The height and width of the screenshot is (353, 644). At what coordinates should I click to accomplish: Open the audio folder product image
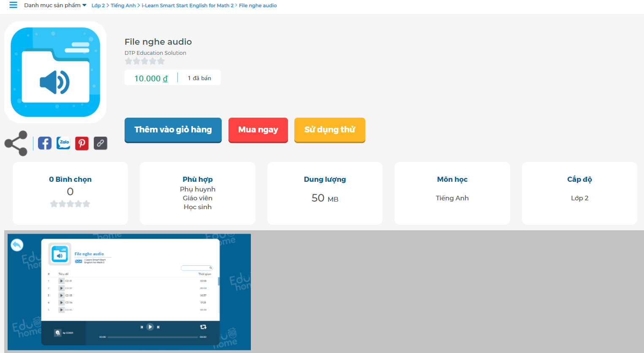point(55,72)
